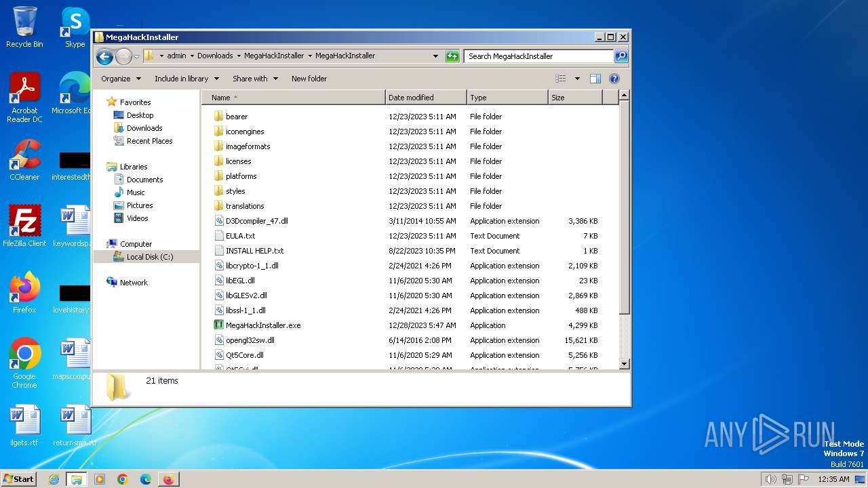The width and height of the screenshot is (868, 488).
Task: Select Network in navigation pane
Action: coord(134,283)
